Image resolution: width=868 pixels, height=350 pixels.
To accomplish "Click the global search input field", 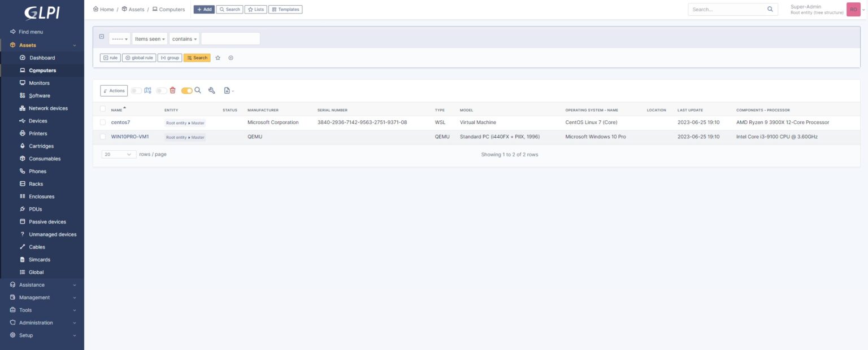I will (x=729, y=9).
